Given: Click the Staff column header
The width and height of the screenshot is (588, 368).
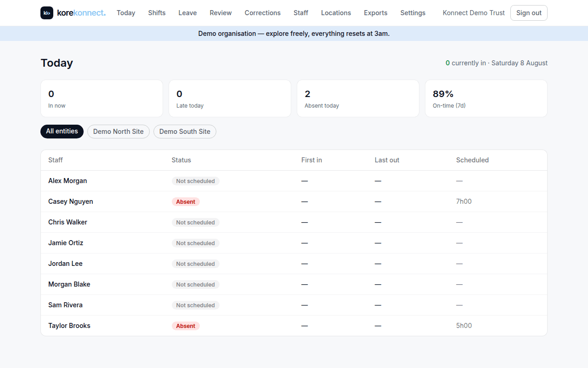Looking at the screenshot, I should pos(56,160).
